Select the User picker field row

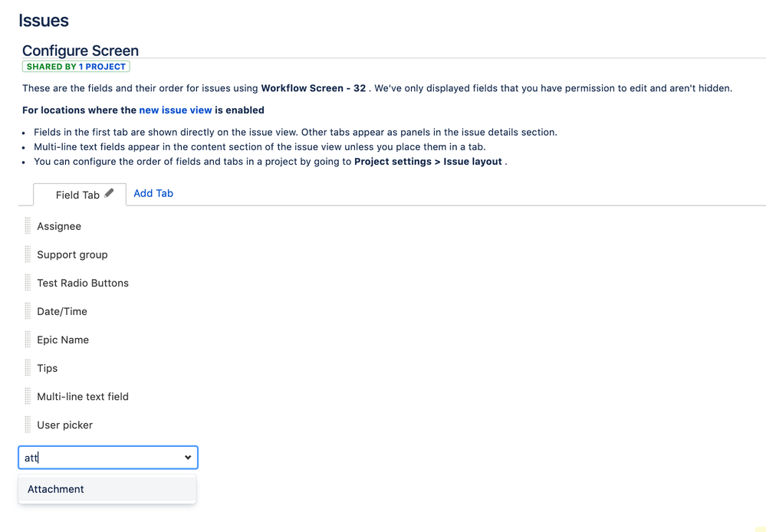pos(64,425)
